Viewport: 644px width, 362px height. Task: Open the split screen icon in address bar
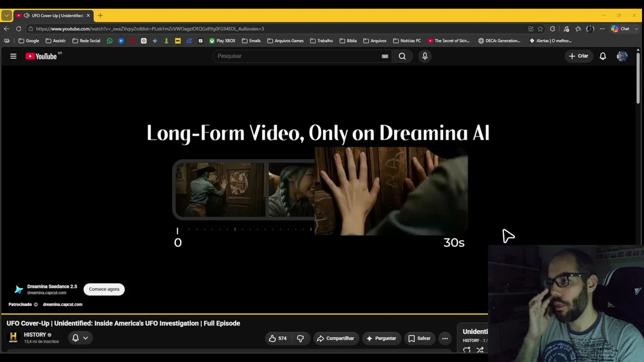[531, 29]
